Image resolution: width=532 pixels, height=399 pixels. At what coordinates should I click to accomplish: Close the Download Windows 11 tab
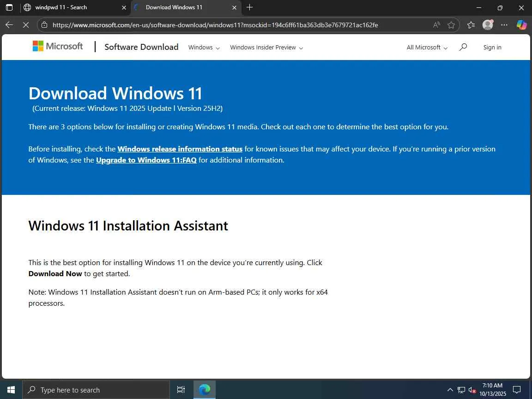click(234, 7)
